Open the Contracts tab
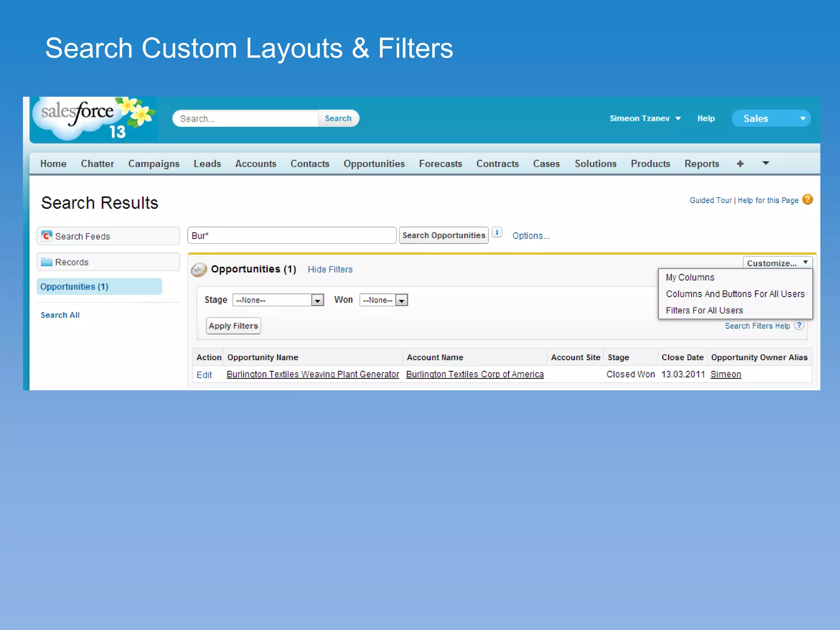Screen dimensions: 840x630 [x=498, y=164]
